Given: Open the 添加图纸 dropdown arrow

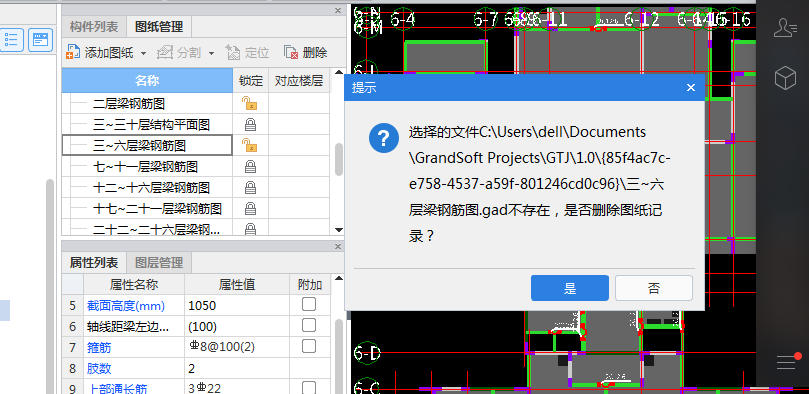Looking at the screenshot, I should pos(143,53).
